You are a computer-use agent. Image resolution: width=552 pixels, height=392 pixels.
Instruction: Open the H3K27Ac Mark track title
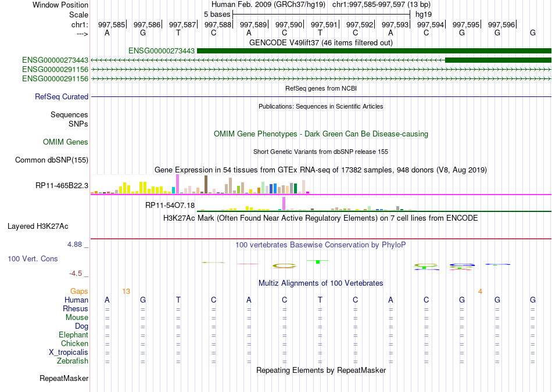321,218
